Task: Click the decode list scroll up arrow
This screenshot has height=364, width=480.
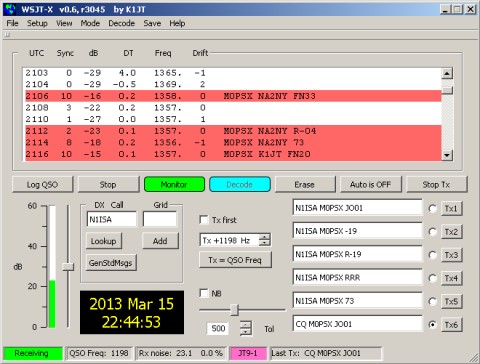Action: (x=447, y=73)
